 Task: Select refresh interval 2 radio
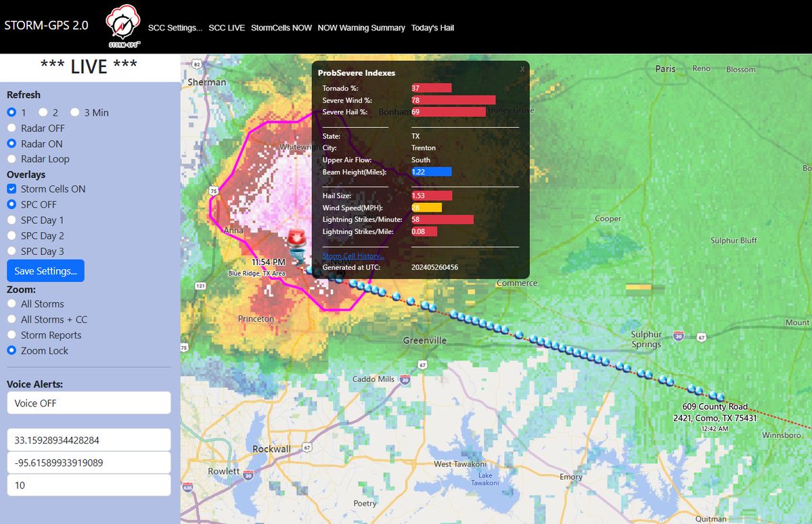pyautogui.click(x=43, y=112)
